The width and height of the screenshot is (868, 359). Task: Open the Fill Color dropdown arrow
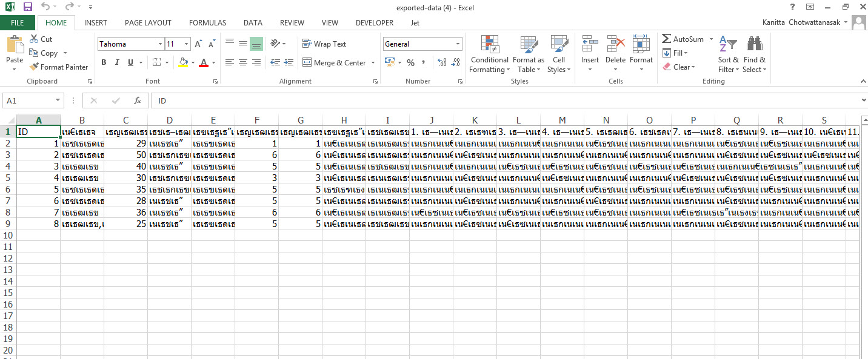(x=193, y=62)
